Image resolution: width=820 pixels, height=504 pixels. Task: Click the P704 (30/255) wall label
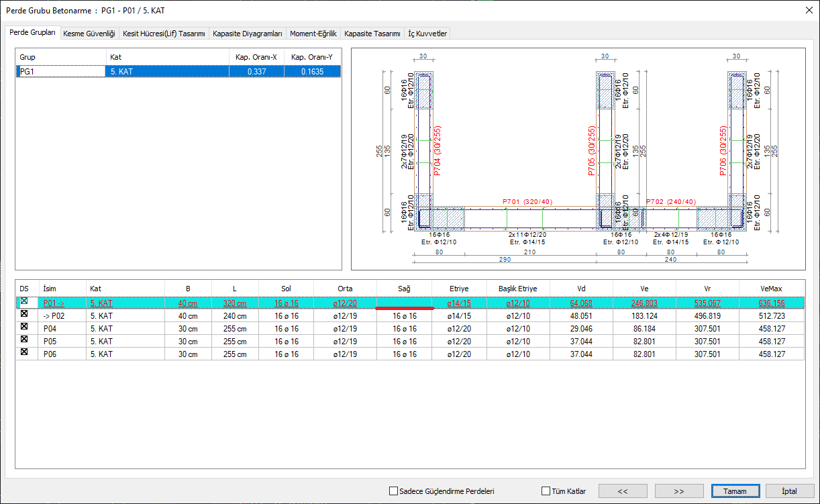[x=438, y=151]
